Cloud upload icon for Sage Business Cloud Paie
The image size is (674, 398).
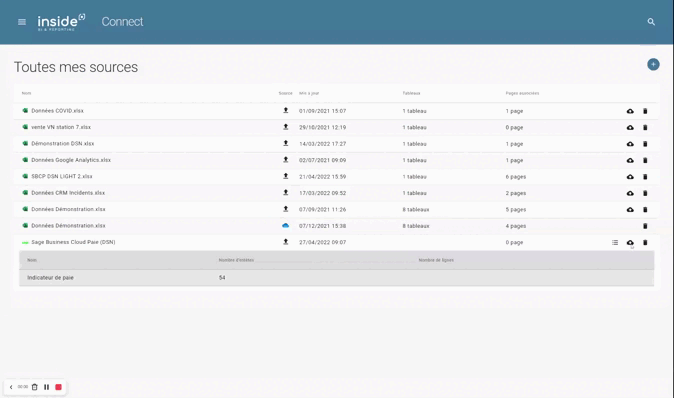point(630,242)
